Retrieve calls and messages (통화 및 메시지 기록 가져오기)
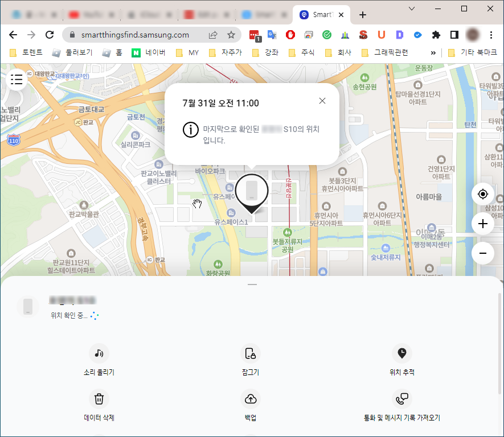 [402, 406]
